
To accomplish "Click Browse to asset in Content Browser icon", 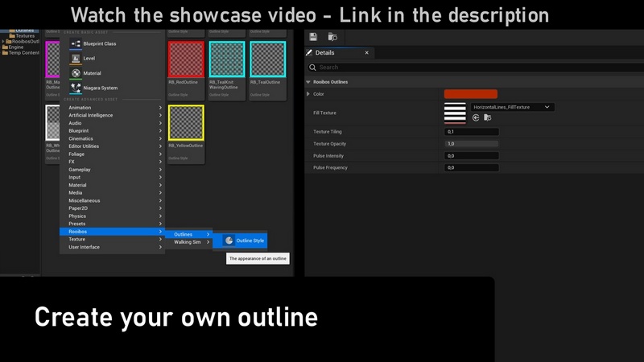I will click(x=332, y=37).
